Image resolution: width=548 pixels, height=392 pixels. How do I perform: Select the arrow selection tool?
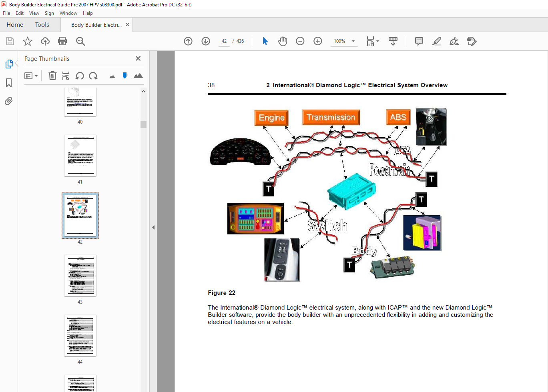(265, 41)
